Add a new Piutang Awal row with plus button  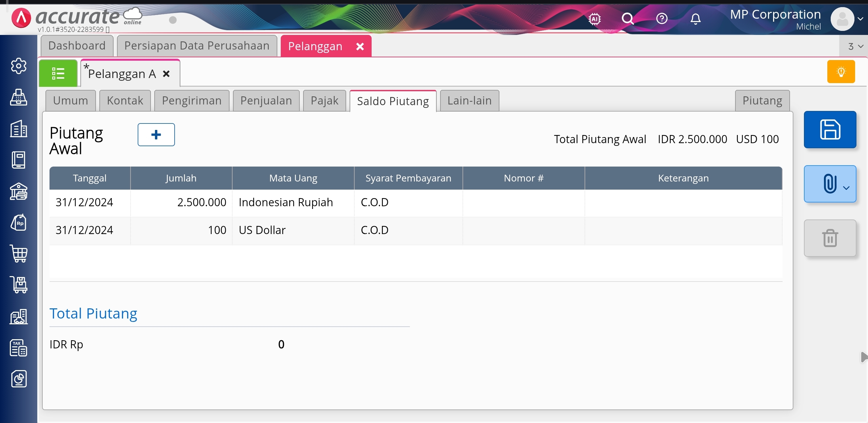(156, 135)
